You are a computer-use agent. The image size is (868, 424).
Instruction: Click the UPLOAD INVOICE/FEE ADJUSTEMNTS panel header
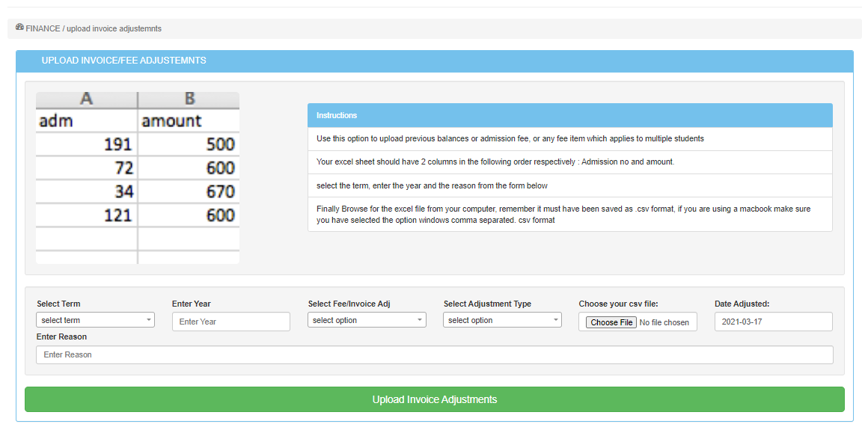(x=123, y=61)
